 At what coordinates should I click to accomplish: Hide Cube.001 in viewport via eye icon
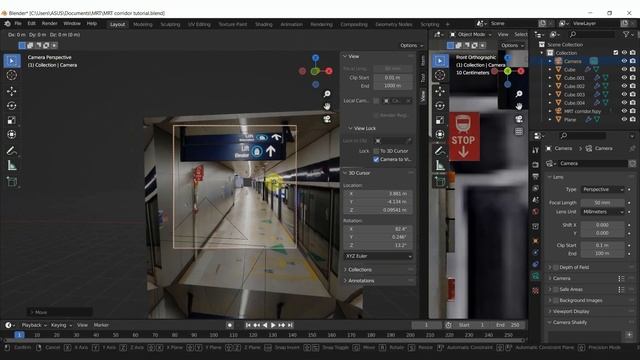(624, 78)
